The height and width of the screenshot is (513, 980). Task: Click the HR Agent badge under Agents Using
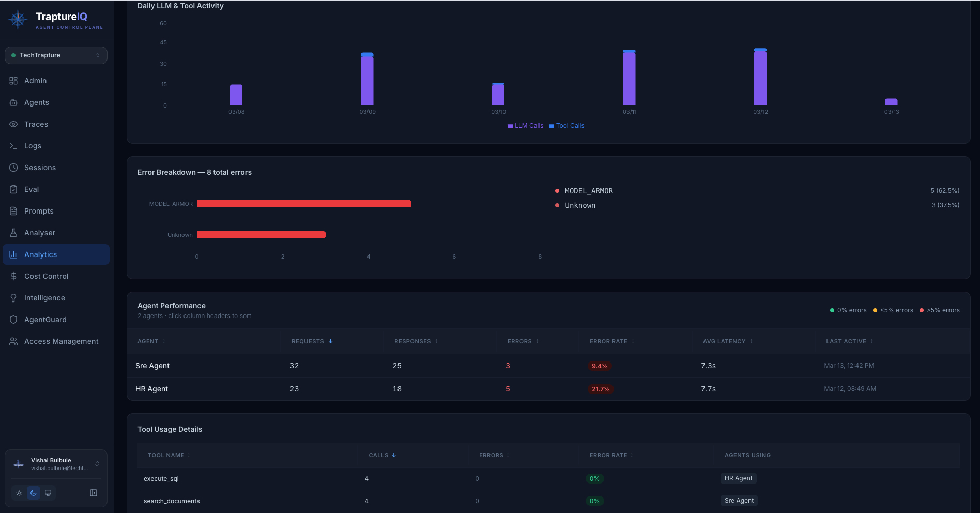[x=738, y=478]
